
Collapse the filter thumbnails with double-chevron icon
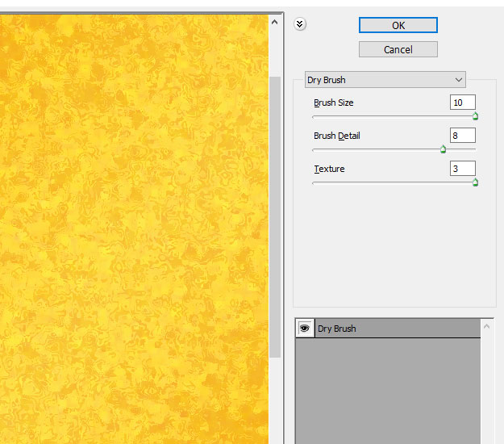pos(300,24)
